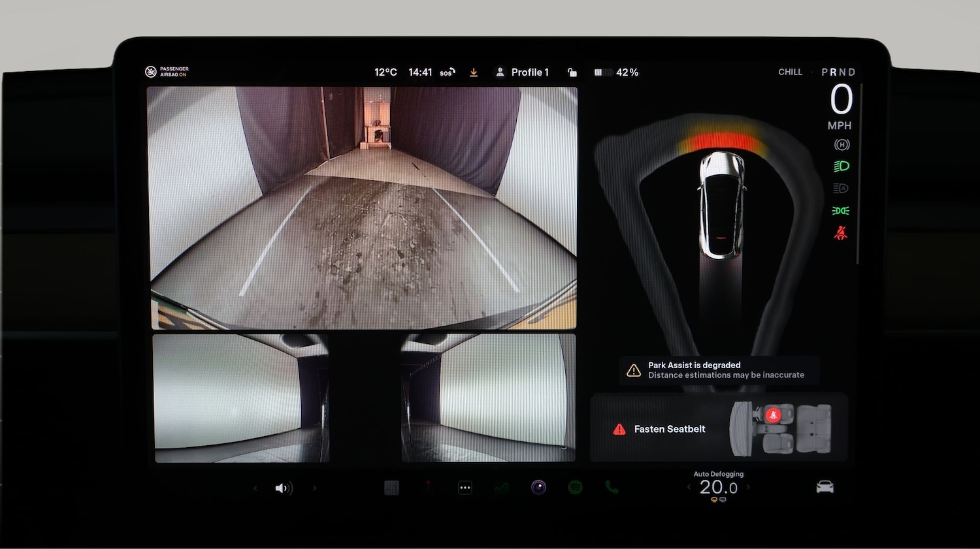The height and width of the screenshot is (549, 980).
Task: Tap the door lock icon
Action: pos(572,72)
